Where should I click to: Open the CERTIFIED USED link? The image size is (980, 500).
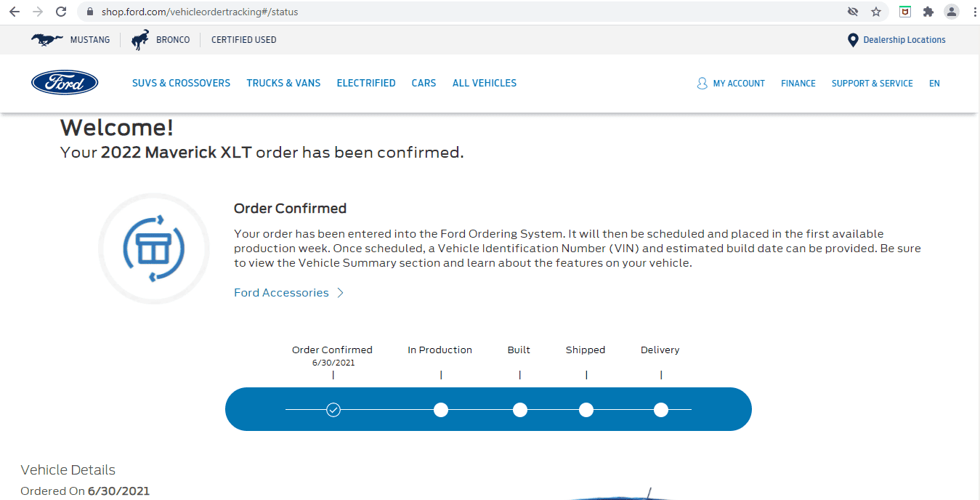click(x=244, y=40)
